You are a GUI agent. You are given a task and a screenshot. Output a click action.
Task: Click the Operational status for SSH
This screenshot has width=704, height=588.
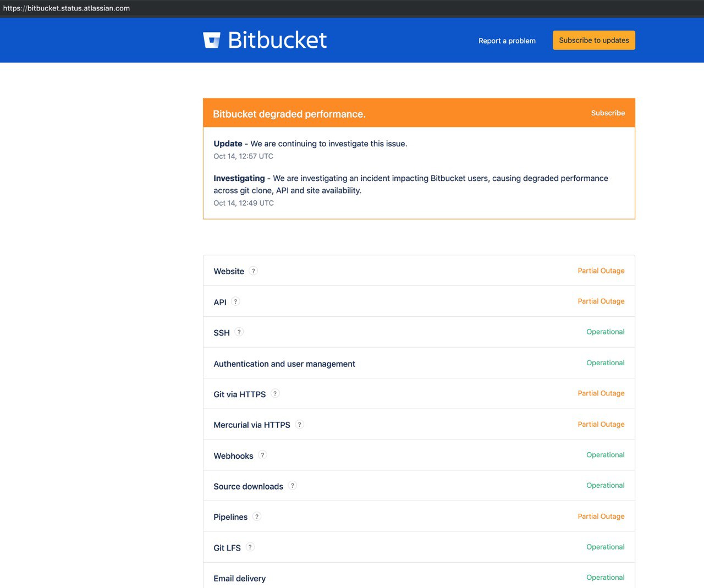(x=606, y=332)
